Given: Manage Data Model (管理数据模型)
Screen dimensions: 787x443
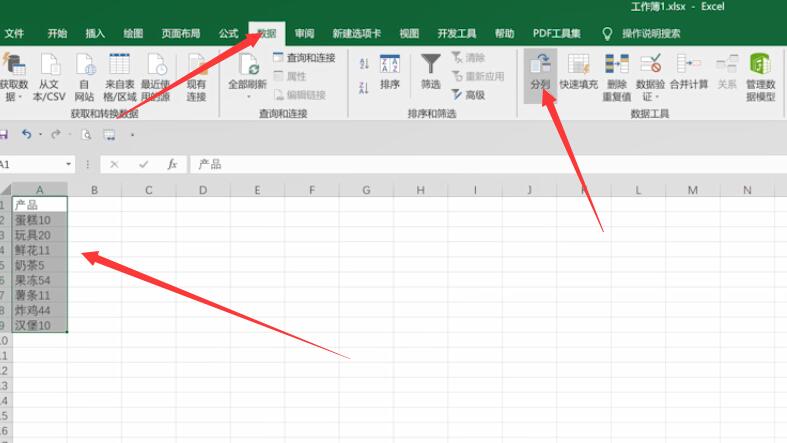Looking at the screenshot, I should 760,76.
